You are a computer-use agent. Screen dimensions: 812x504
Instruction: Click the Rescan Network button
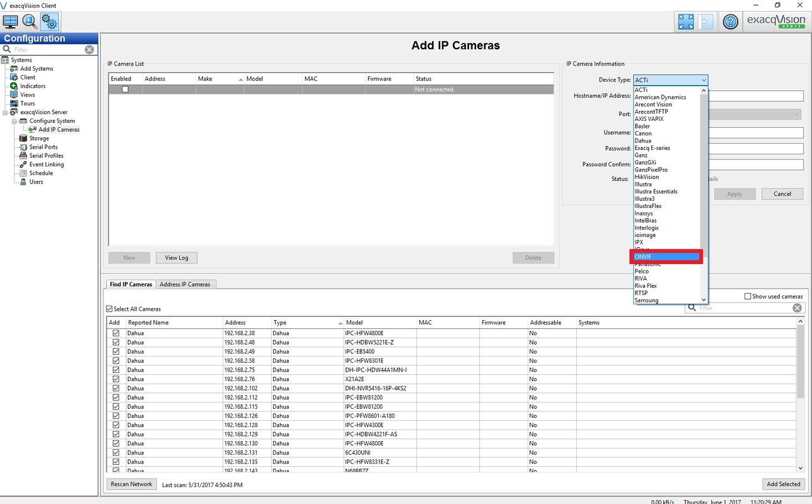(132, 484)
